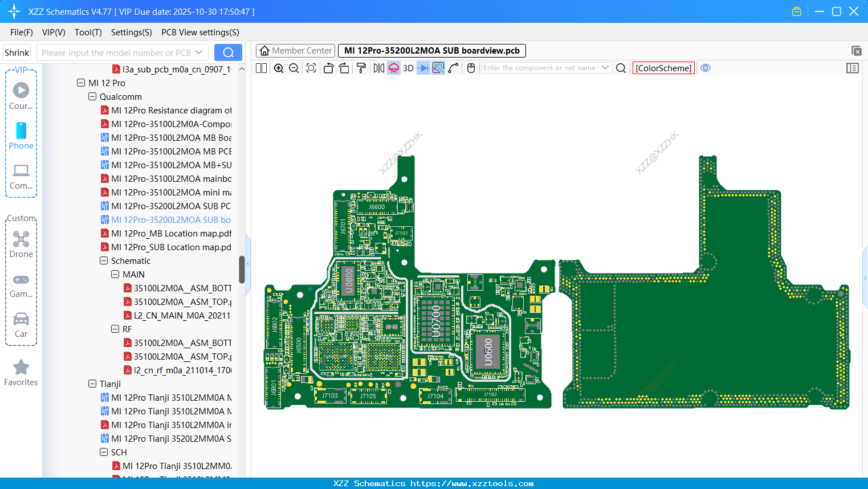Click the mirror flip icon
The width and height of the screenshot is (868, 489).
(377, 68)
